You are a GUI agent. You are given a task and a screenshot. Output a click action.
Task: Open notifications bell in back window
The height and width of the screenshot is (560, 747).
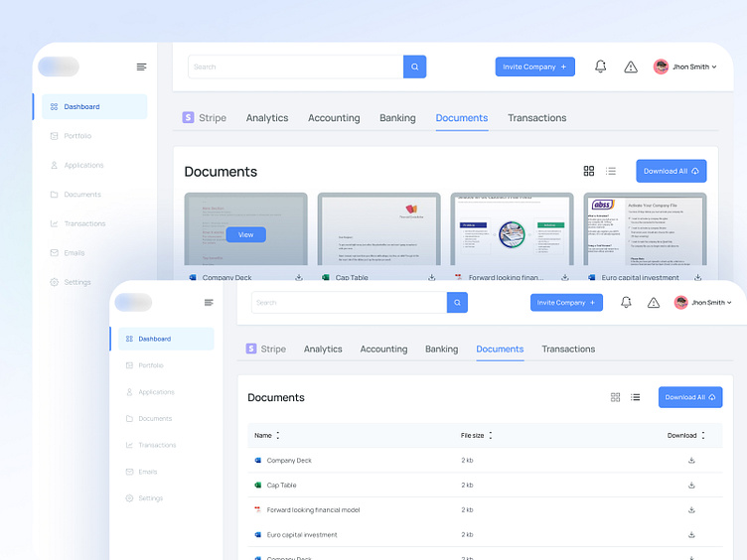pyautogui.click(x=600, y=67)
